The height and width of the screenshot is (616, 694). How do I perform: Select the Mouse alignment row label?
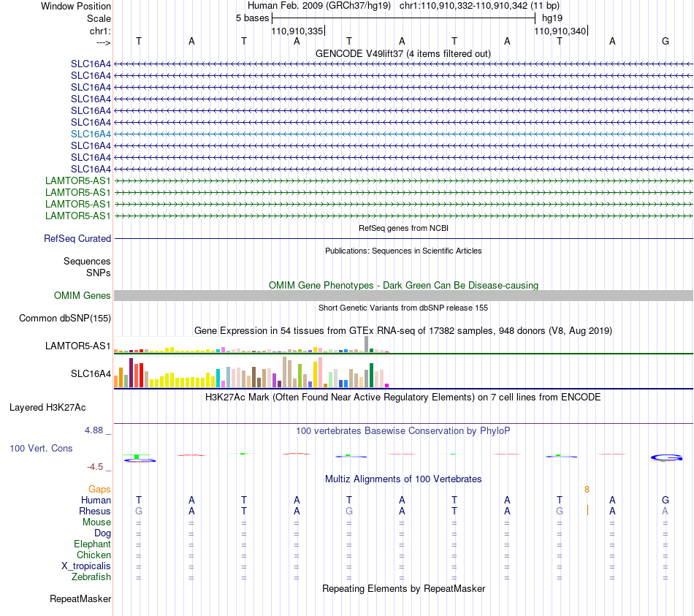coord(96,522)
